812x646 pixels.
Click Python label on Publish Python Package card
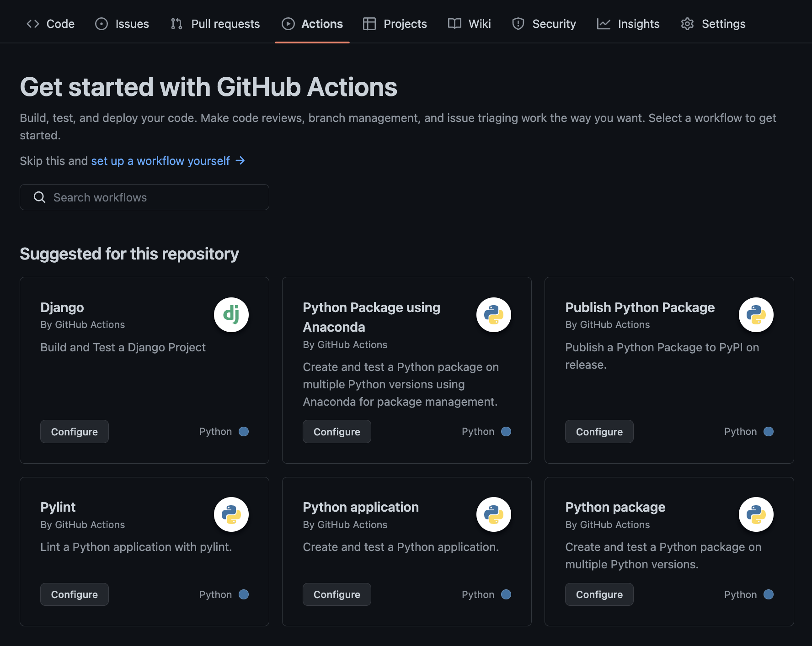click(741, 431)
